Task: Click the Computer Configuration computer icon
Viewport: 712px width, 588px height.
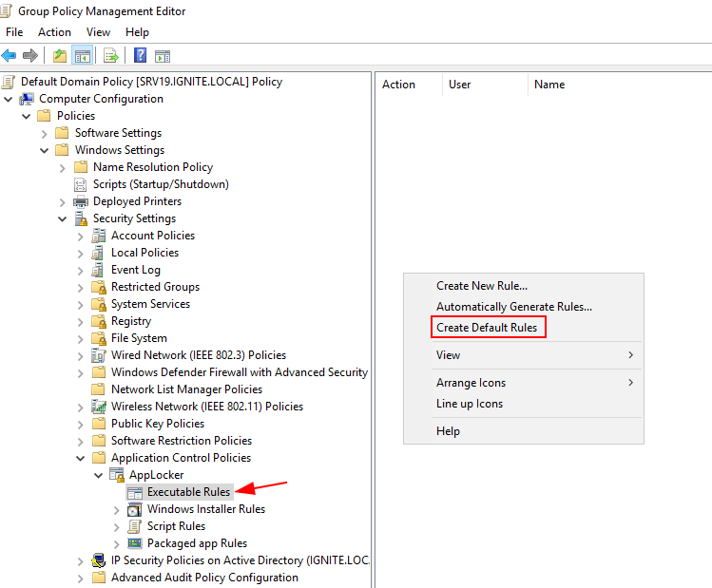Action: [27, 99]
